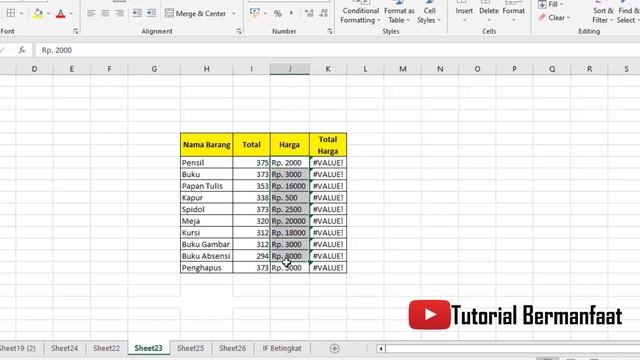The image size is (640, 360).
Task: Apply Comma Style
Action: pyautogui.click(x=291, y=13)
